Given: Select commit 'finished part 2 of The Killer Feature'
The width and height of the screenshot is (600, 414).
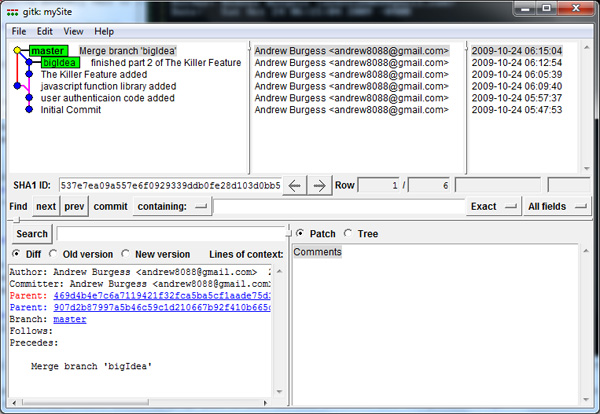Looking at the screenshot, I should tap(166, 62).
